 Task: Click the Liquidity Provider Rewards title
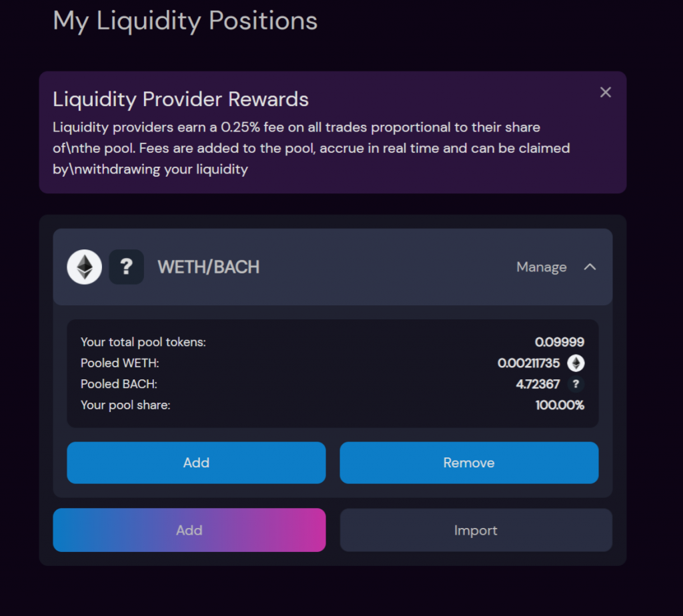(x=181, y=99)
